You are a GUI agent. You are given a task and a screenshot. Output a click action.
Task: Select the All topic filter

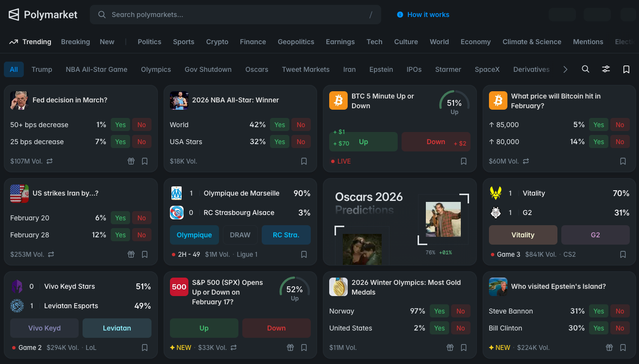(14, 69)
